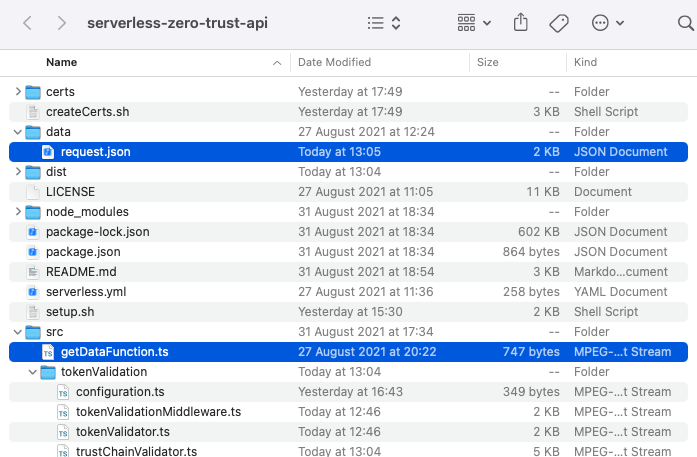Click the src folder icon
Image resolution: width=697 pixels, height=457 pixels.
point(33,332)
